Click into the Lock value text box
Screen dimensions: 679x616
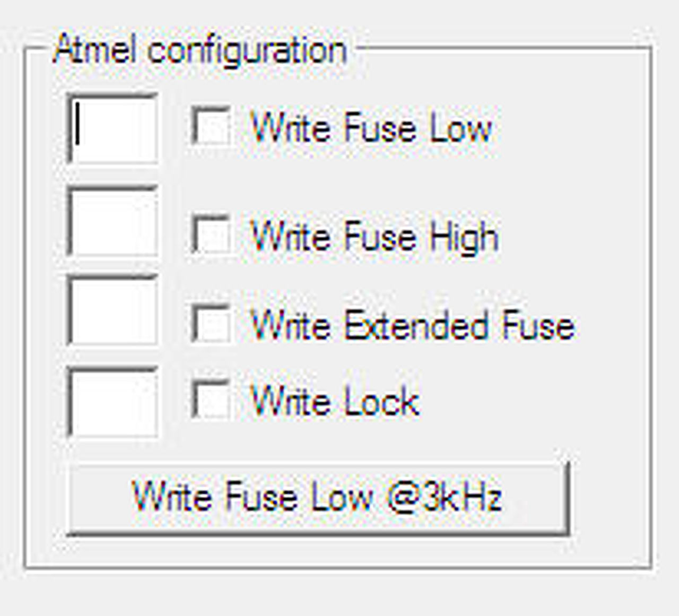click(x=113, y=402)
